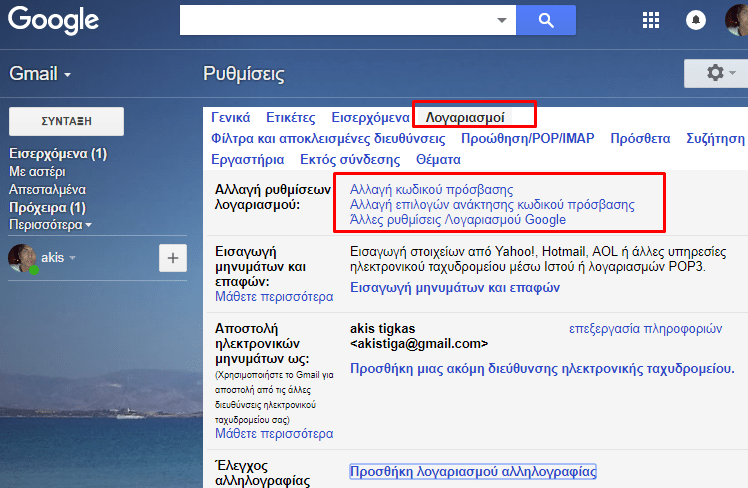Click Αλλαγή κωδικού πρόσβασης link
Image resolution: width=748 pixels, height=488 pixels.
tap(432, 189)
